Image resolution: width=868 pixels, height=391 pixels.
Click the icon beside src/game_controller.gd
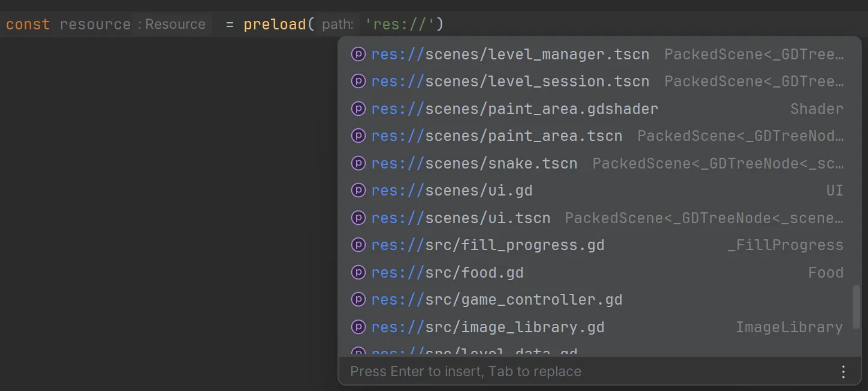pyautogui.click(x=358, y=299)
